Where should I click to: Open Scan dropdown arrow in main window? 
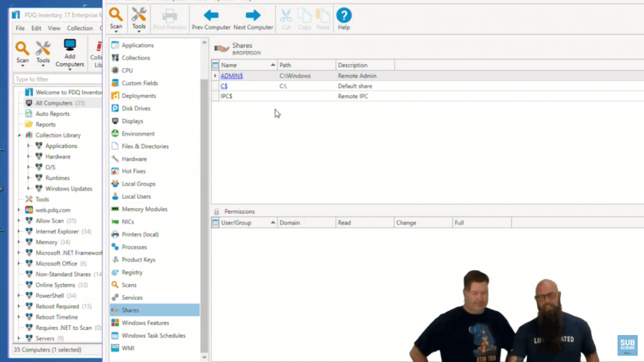coord(23,65)
